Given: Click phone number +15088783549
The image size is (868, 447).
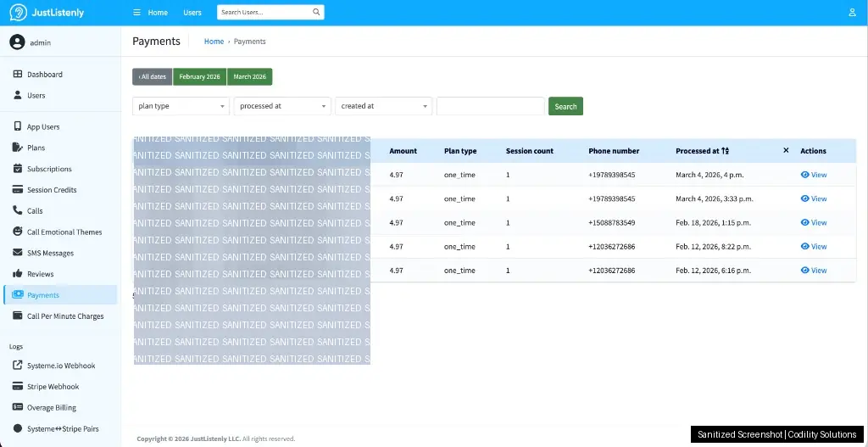Looking at the screenshot, I should [612, 223].
